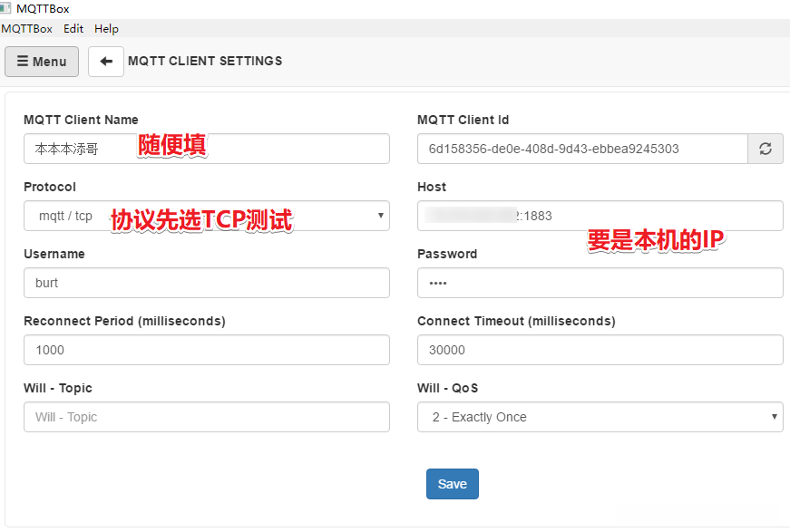Click the Host label
Viewport: 790px width, 532px height.
tap(432, 187)
